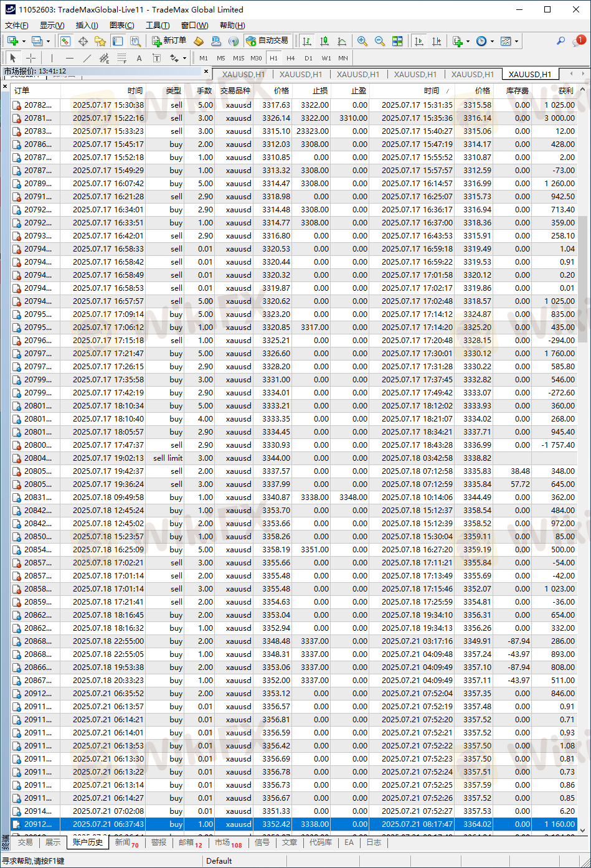Click the history scroll up arrow
The height and width of the screenshot is (868, 591).
tap(582, 88)
